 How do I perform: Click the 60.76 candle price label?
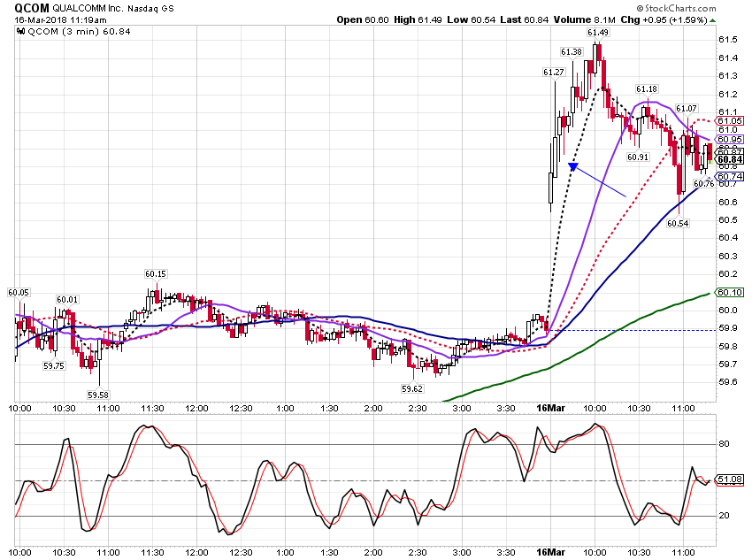pyautogui.click(x=704, y=184)
